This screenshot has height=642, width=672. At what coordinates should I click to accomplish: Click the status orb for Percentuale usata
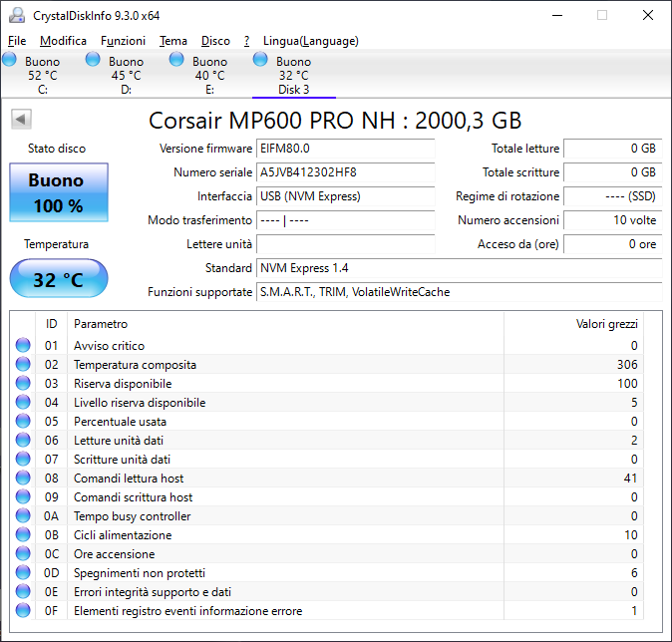(23, 421)
